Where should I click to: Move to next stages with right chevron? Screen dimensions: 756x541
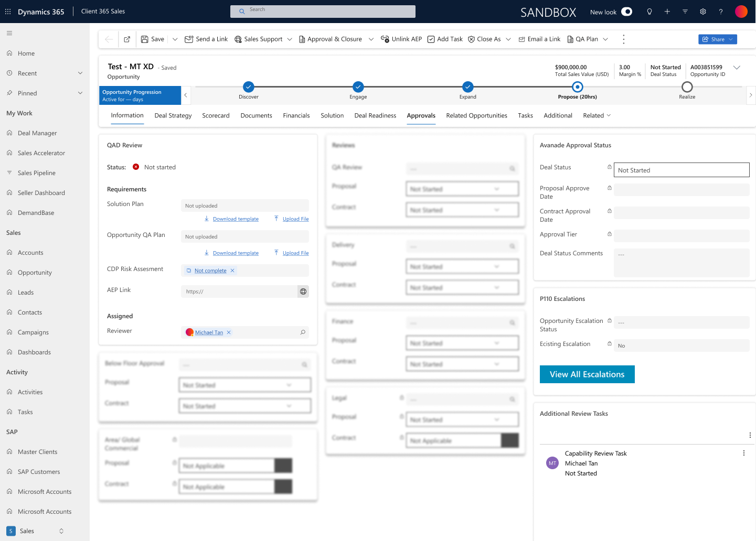pos(751,95)
